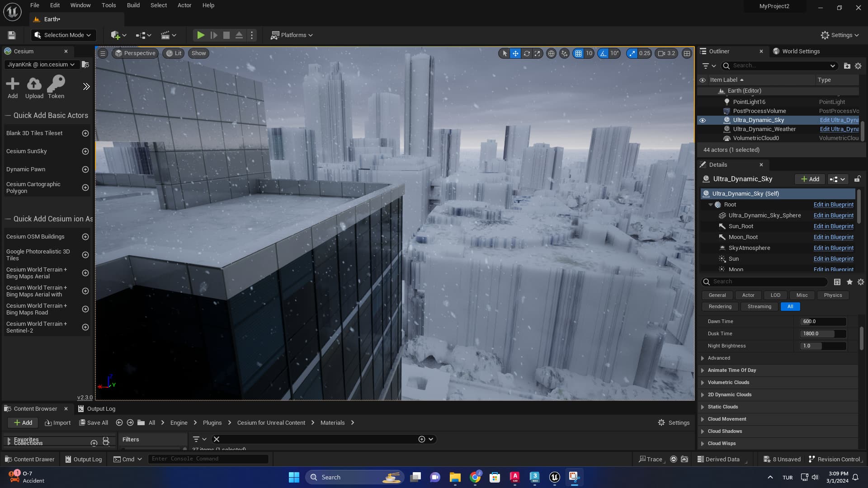Toggle grid snapping in viewport
868x488 pixels.
pos(578,53)
